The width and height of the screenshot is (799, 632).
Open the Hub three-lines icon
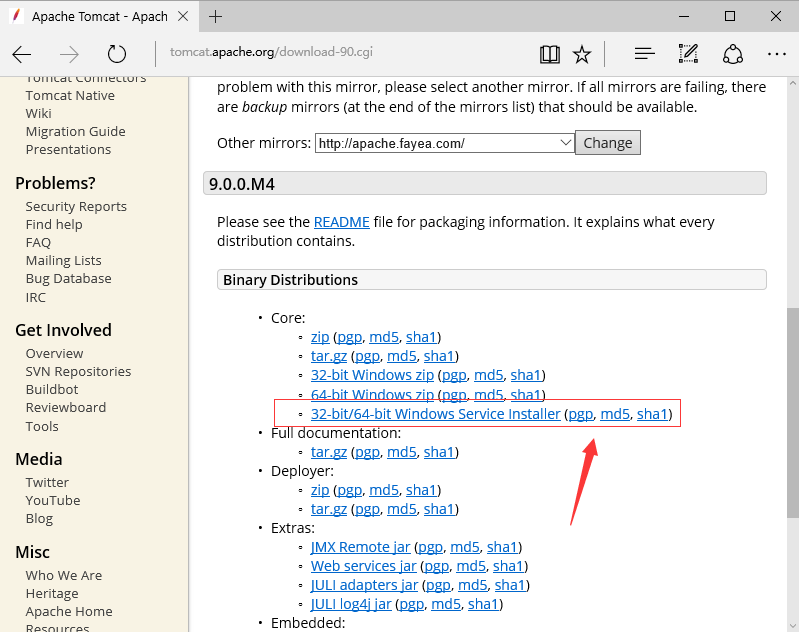[x=644, y=54]
